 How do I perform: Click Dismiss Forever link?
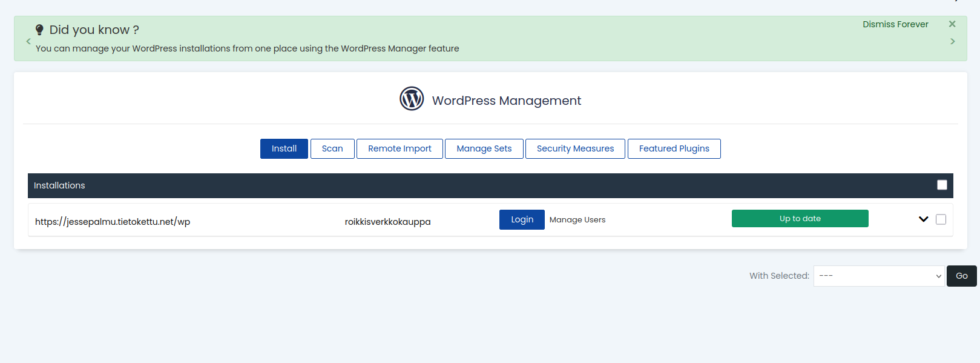click(895, 24)
